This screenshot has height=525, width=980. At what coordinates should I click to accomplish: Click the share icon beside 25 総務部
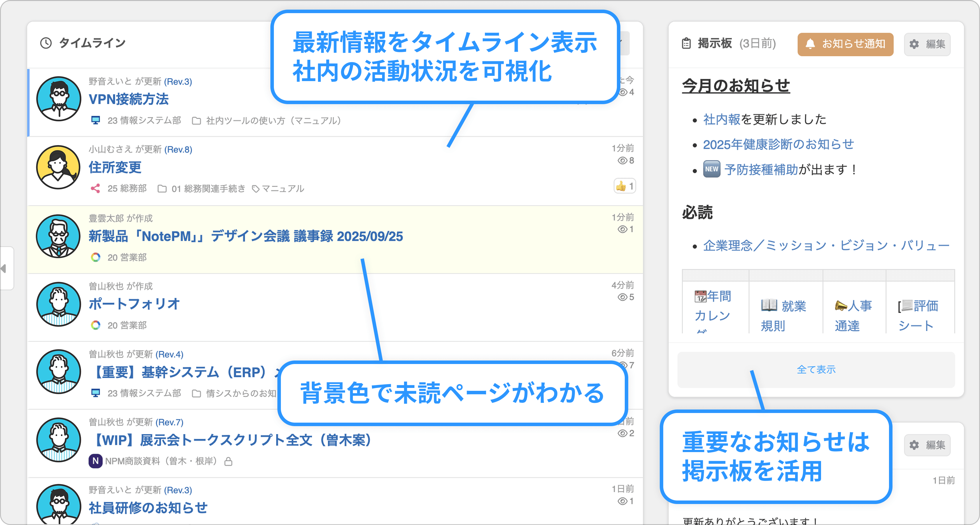pos(95,188)
